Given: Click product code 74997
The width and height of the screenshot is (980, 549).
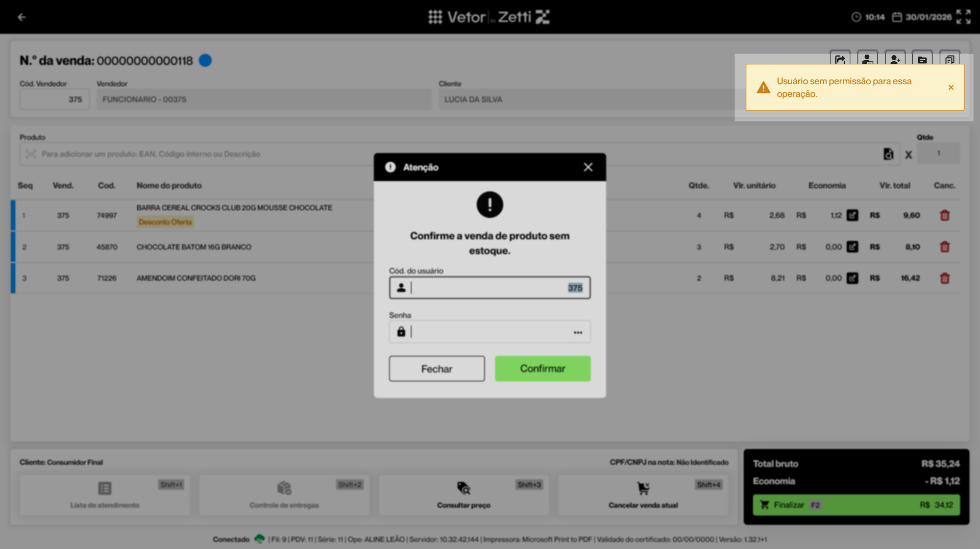Looking at the screenshot, I should pos(107,215).
